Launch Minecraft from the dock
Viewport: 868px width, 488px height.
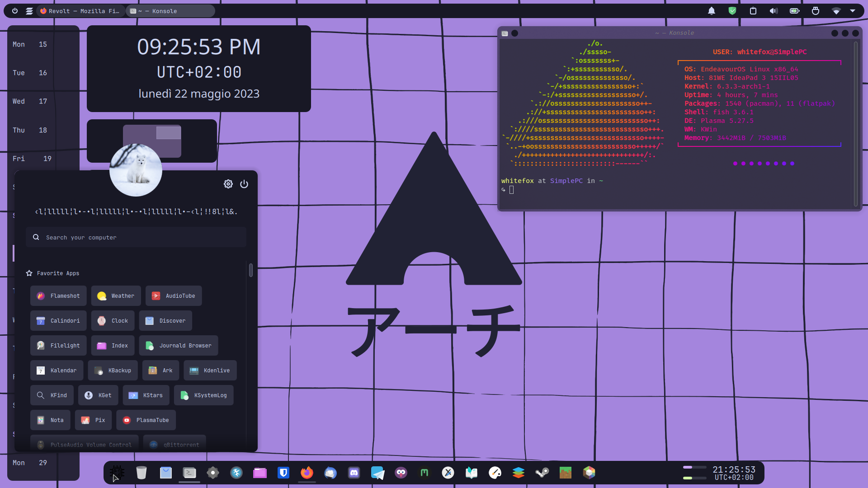pos(566,473)
